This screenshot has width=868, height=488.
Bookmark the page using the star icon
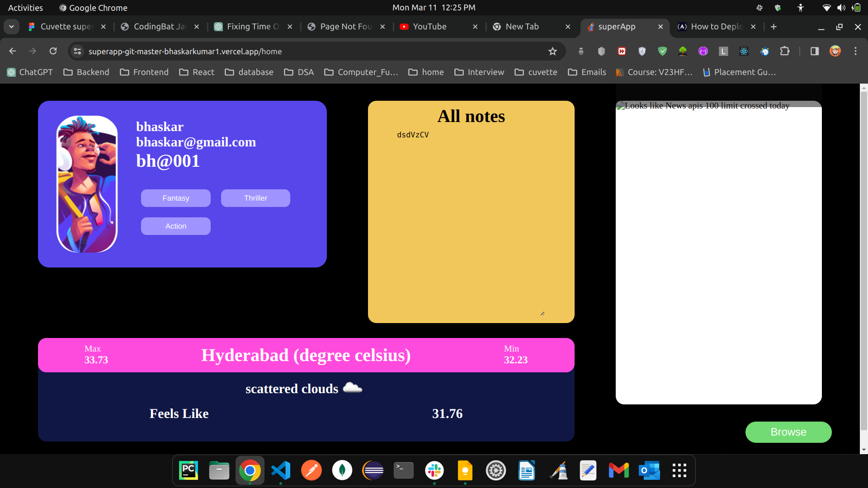click(553, 51)
